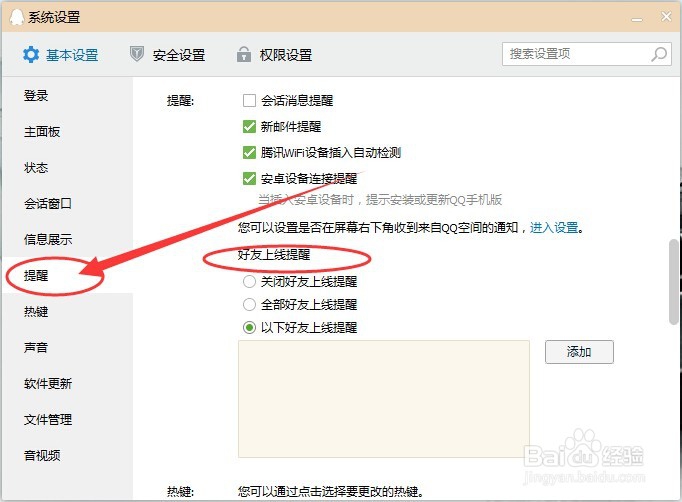682x502 pixels.
Task: Click the 好友上线提醒 heading text
Action: pos(274,255)
